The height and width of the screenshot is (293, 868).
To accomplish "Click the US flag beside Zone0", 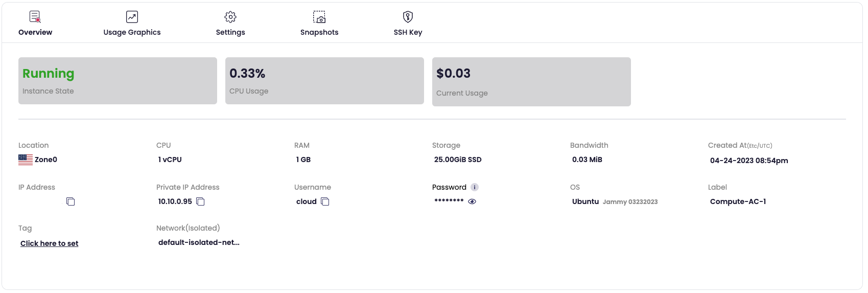I will point(26,160).
